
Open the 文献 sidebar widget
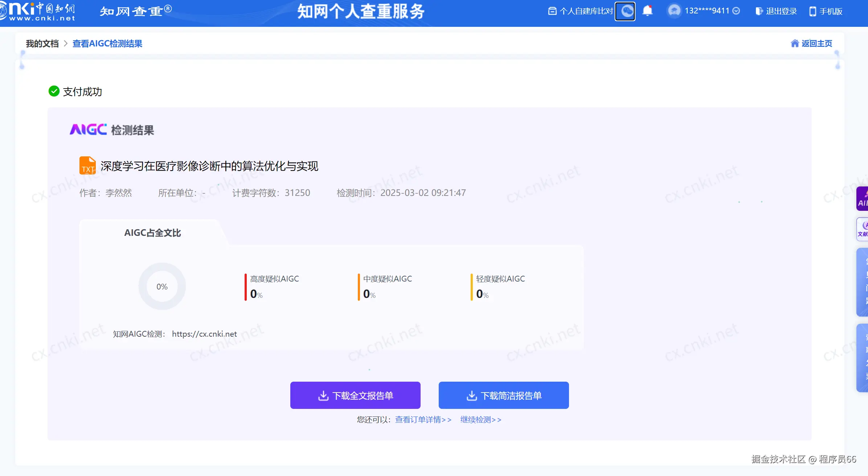tap(862, 229)
